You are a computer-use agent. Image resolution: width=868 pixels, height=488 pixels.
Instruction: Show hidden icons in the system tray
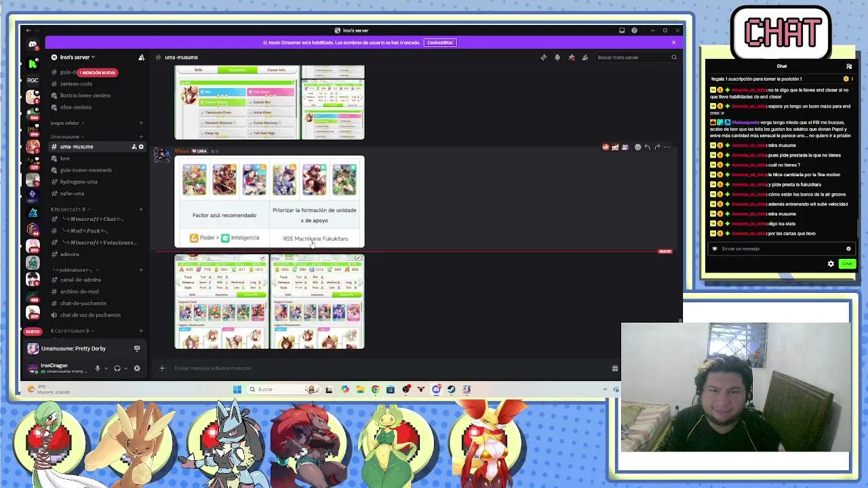tap(605, 390)
